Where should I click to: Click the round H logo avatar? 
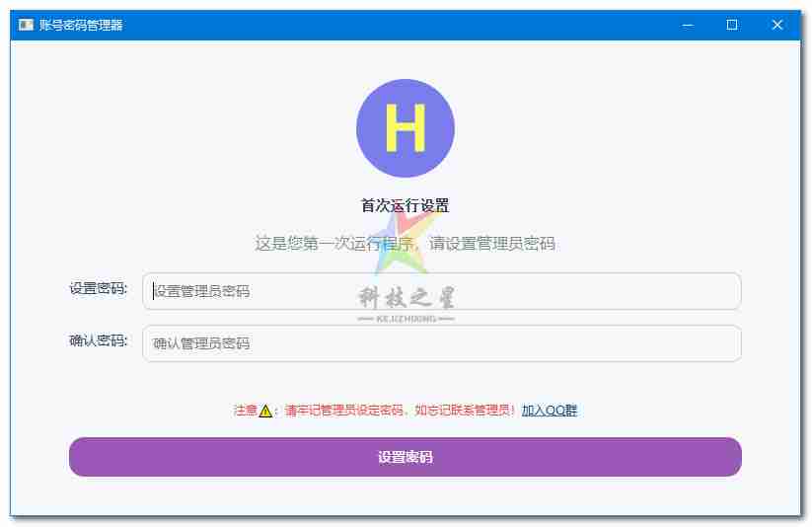[x=406, y=128]
